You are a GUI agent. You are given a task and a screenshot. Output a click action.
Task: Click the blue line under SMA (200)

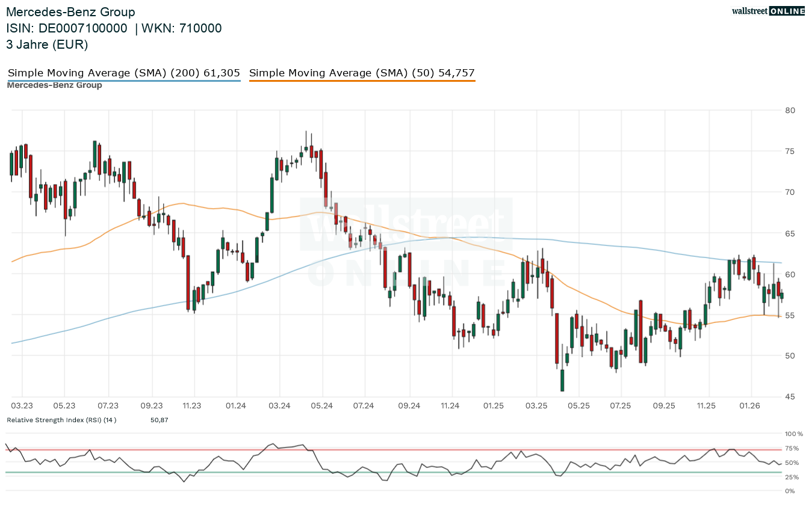123,81
